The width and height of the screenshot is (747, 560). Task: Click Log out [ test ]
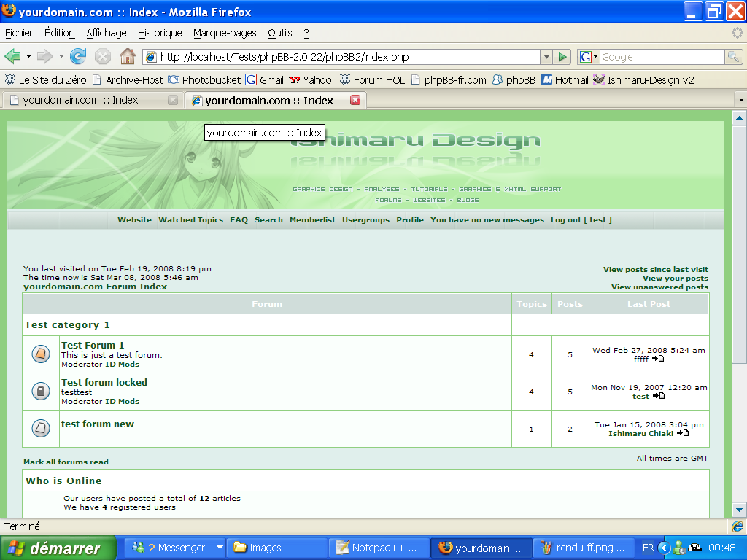pos(581,220)
